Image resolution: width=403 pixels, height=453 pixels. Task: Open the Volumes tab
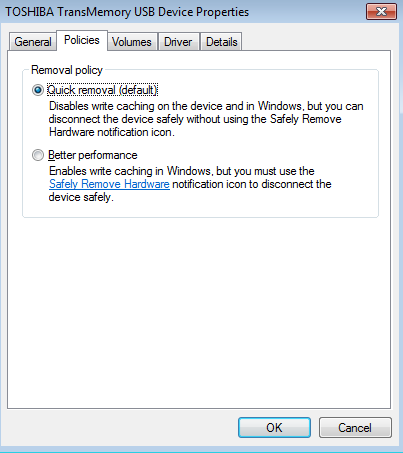tap(132, 42)
